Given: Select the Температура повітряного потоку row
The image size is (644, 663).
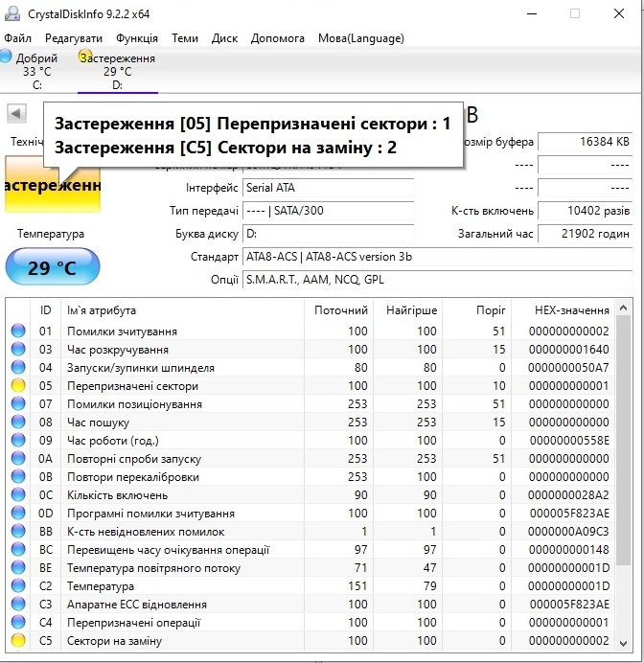Looking at the screenshot, I should coord(310,567).
